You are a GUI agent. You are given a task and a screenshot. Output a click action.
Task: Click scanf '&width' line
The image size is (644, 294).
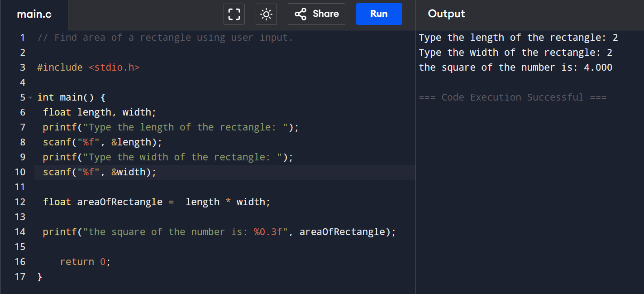100,172
